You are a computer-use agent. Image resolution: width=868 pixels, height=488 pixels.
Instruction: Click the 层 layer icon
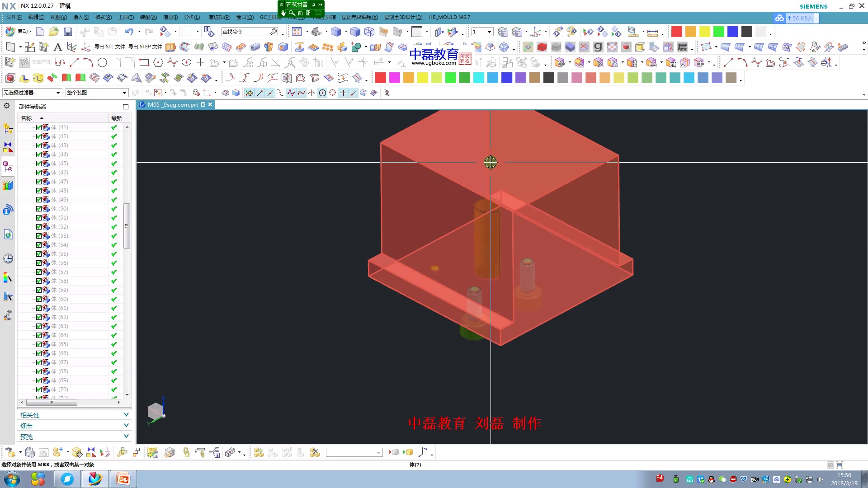coord(682,47)
